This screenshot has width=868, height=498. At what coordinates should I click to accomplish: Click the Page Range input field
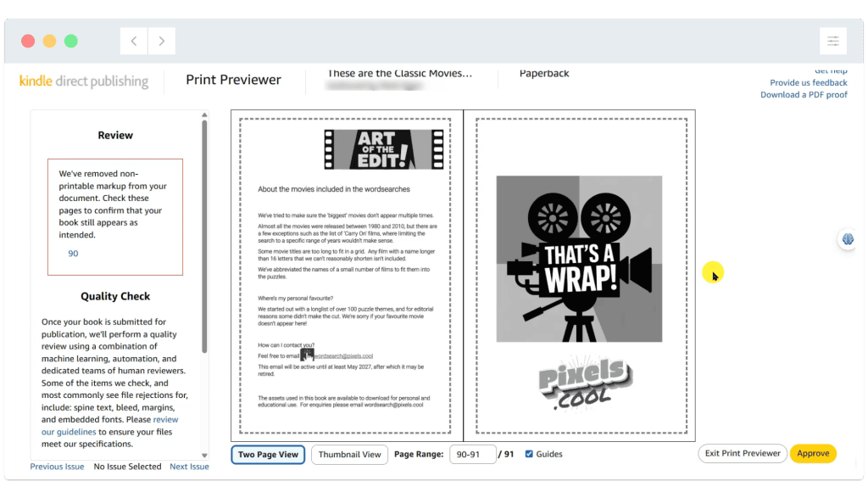pyautogui.click(x=472, y=454)
